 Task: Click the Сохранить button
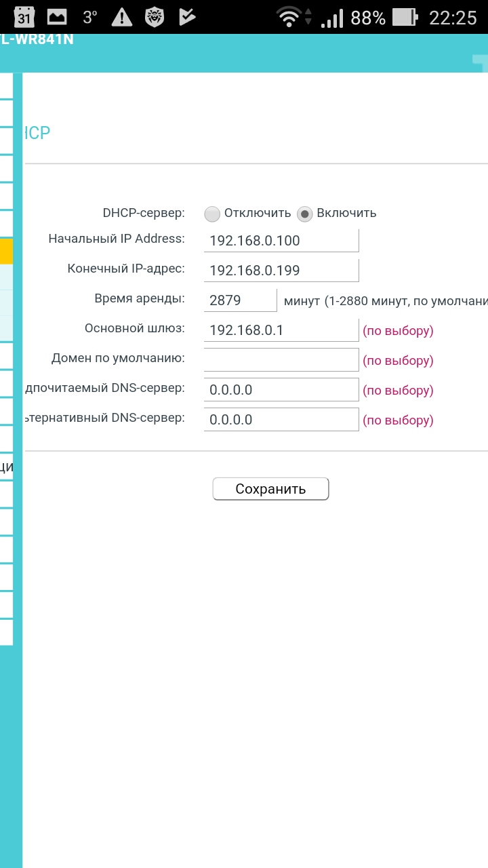pos(270,489)
